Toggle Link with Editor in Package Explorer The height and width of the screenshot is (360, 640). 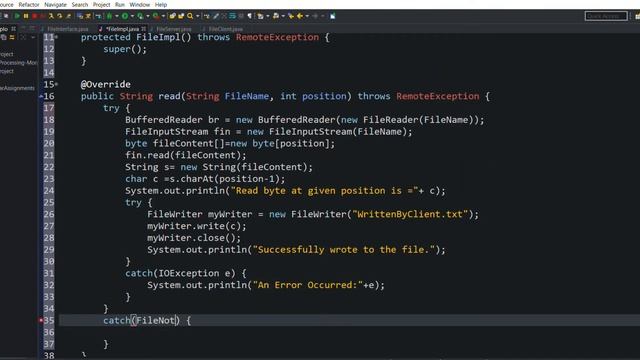point(12,37)
